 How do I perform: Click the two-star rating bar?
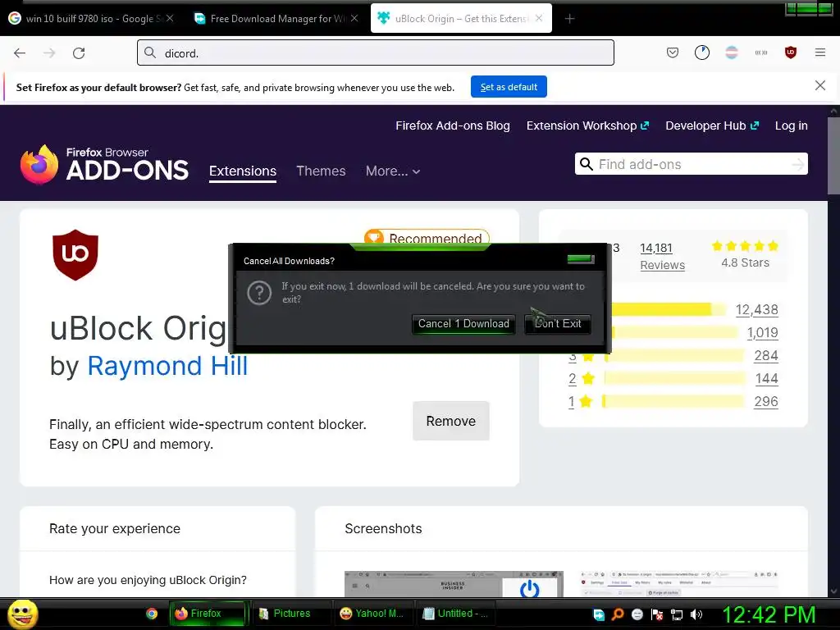674,379
